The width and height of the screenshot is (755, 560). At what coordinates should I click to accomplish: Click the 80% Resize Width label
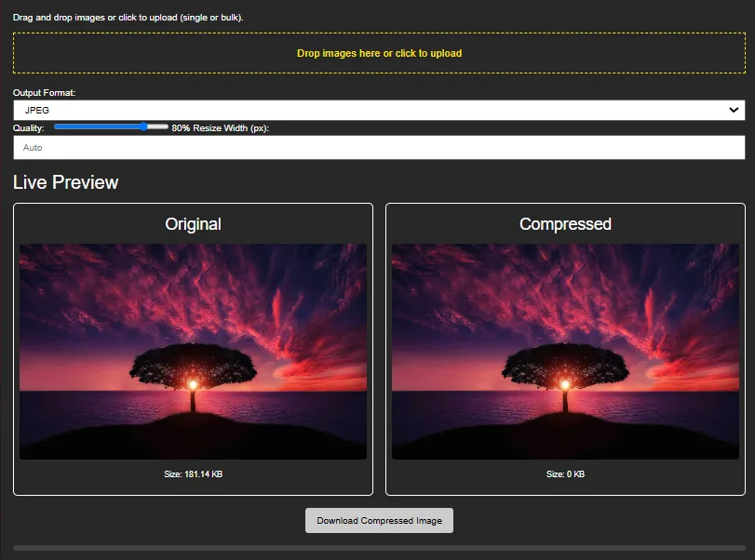[221, 128]
